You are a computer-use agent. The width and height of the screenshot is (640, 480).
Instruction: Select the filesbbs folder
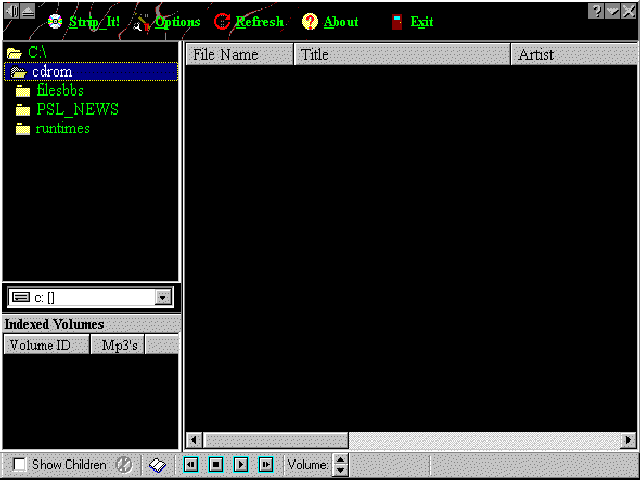59,91
